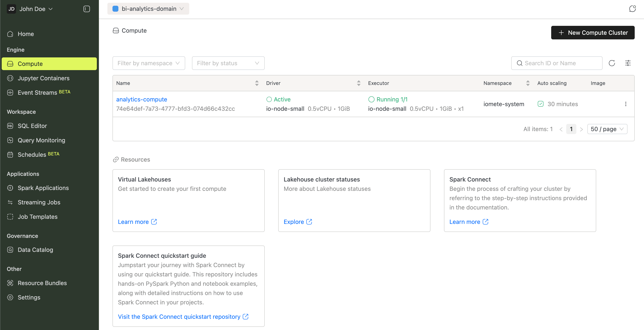Image resolution: width=644 pixels, height=330 pixels.
Task: Open the analytics-compute cluster link
Action: [141, 99]
